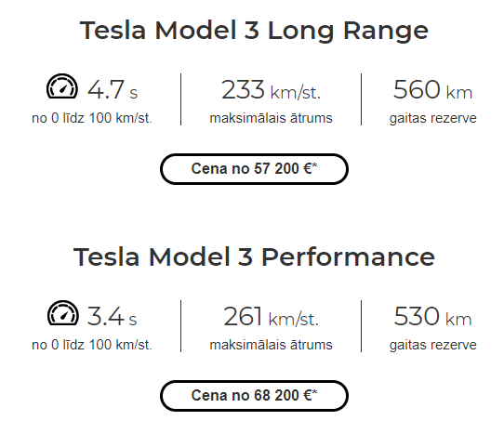Click the 261 km/st. top speed value
This screenshot has height=434, width=504.
(271, 316)
